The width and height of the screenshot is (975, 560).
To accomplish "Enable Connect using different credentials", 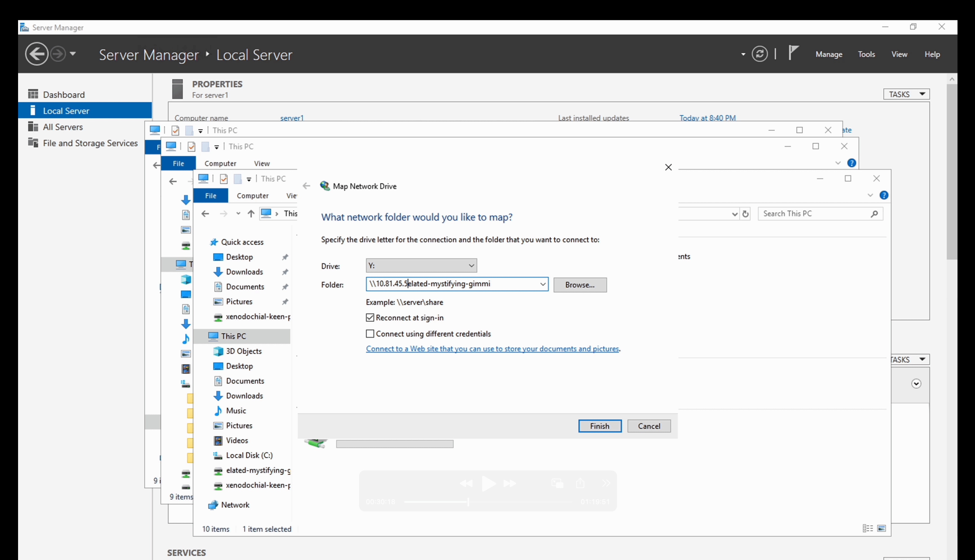I will (x=370, y=334).
